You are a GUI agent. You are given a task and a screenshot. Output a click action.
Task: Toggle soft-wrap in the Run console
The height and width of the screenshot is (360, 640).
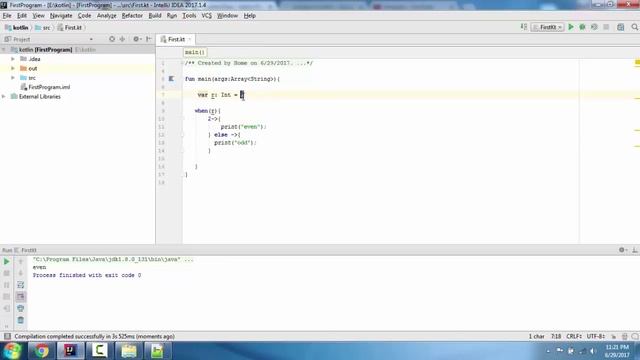(20, 285)
